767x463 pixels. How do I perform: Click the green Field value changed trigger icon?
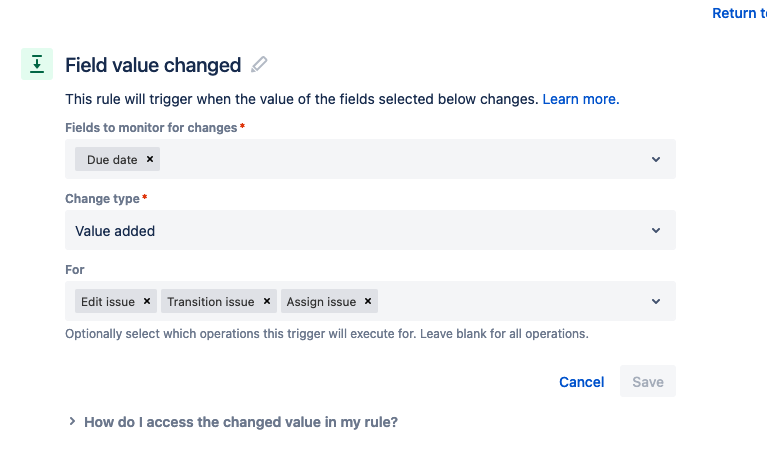coord(37,64)
